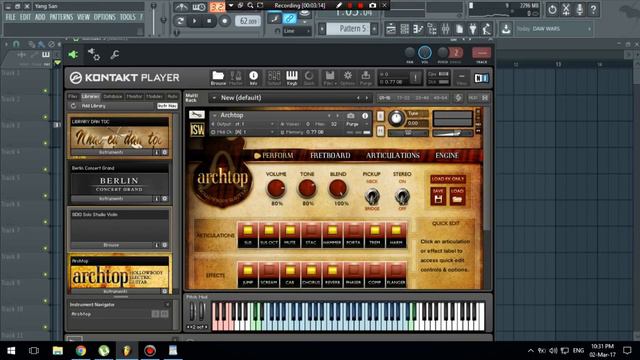Click the wrench icon in plugin wrapper
The height and width of the screenshot is (360, 640).
point(114,54)
